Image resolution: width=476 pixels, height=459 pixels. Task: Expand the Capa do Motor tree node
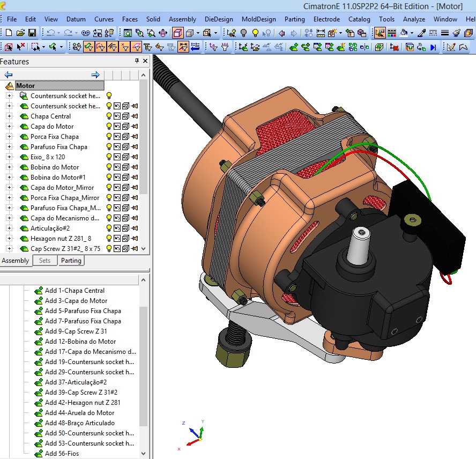tap(10, 126)
